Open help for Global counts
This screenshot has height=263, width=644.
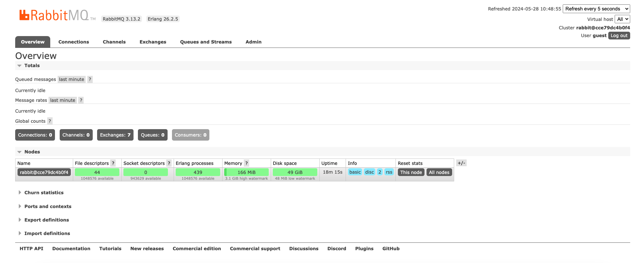pos(50,121)
